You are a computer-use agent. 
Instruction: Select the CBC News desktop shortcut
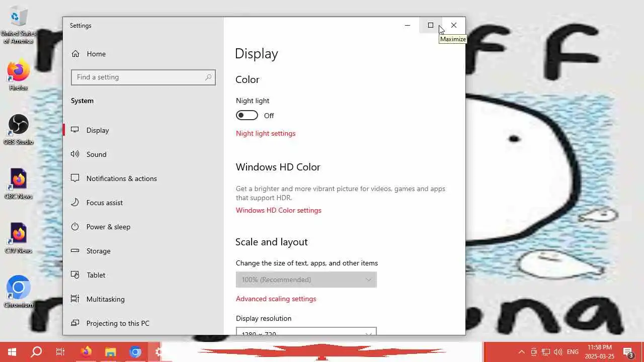coord(18,184)
